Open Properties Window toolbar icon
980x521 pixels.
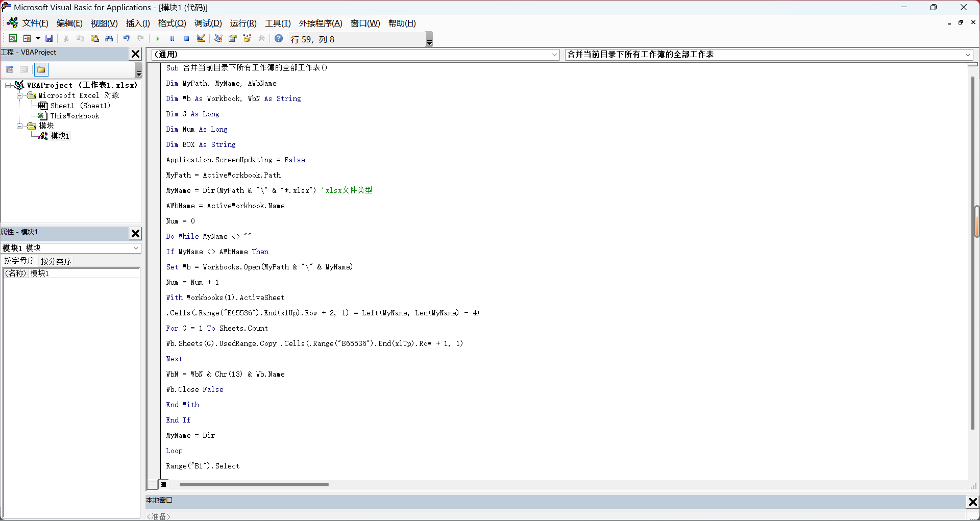[233, 39]
